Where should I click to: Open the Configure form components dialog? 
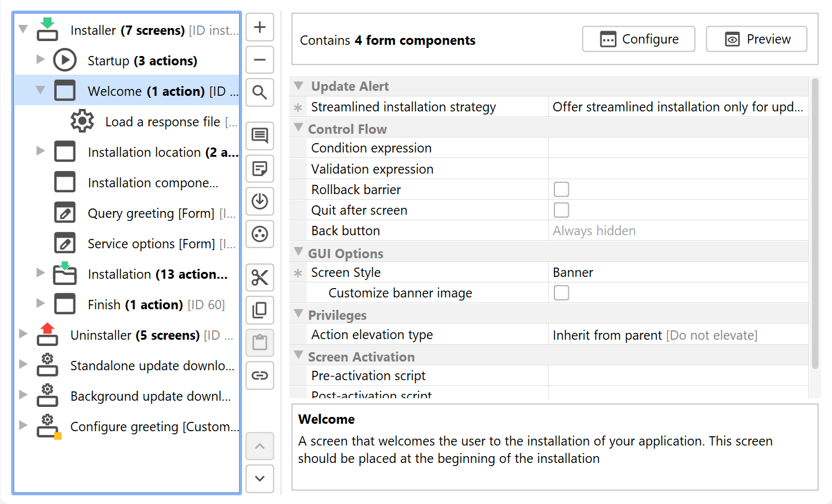pyautogui.click(x=638, y=39)
